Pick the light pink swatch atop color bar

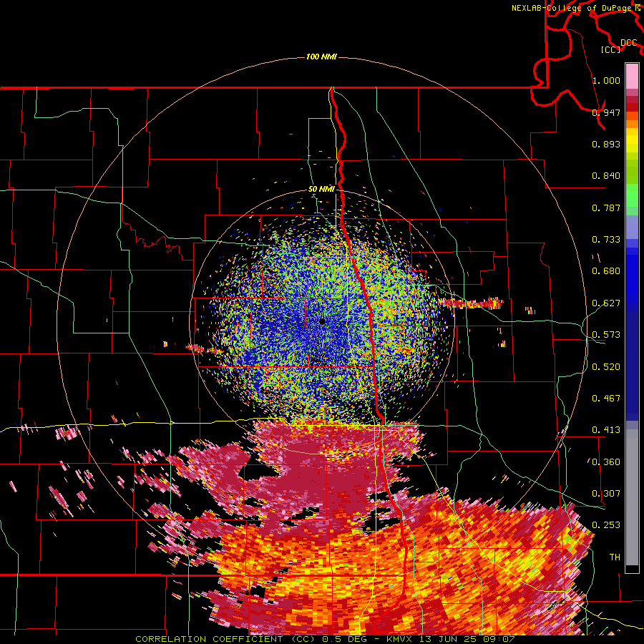point(632,76)
